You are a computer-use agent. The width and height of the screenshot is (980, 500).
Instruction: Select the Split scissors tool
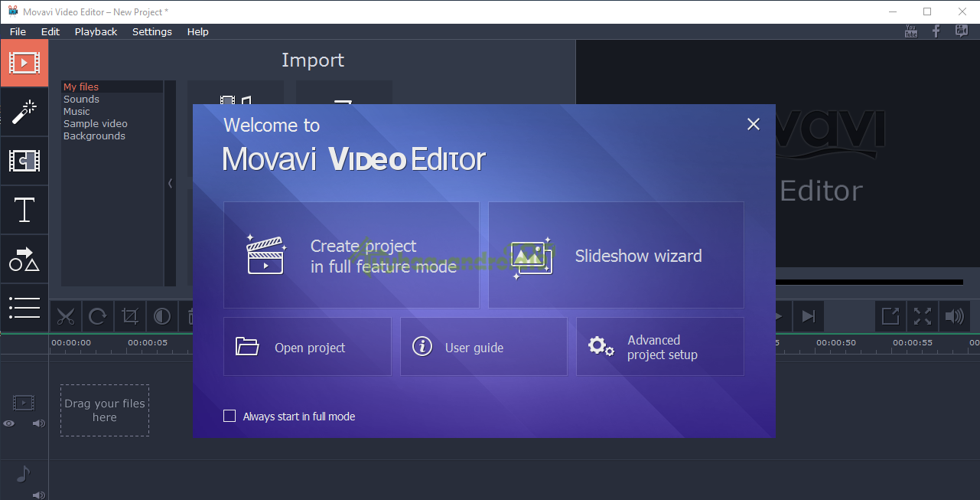click(x=67, y=315)
